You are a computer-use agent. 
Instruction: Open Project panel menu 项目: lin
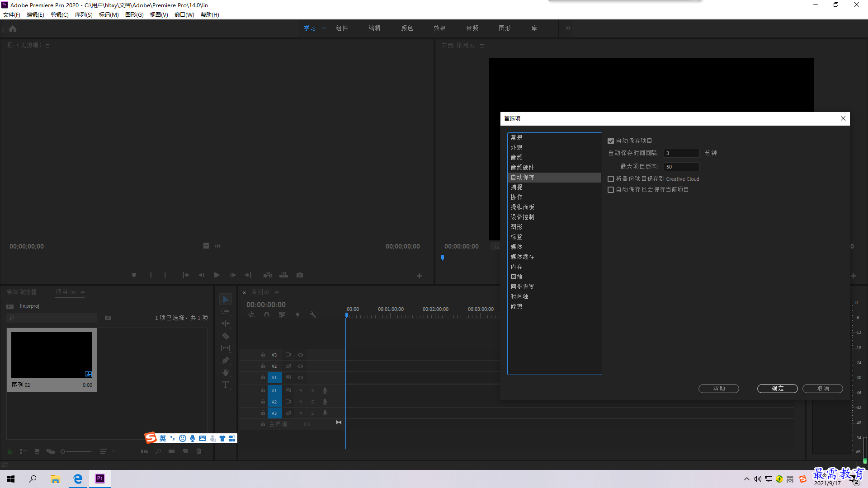coord(83,292)
